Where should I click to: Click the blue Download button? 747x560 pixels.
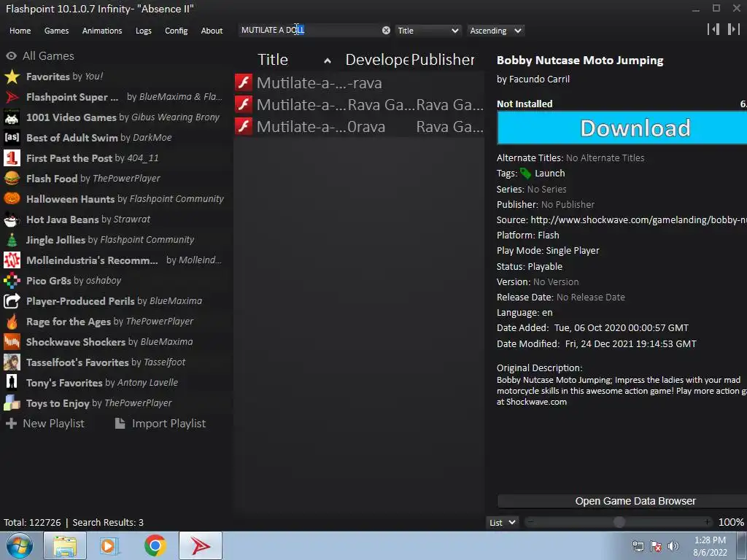(622, 128)
